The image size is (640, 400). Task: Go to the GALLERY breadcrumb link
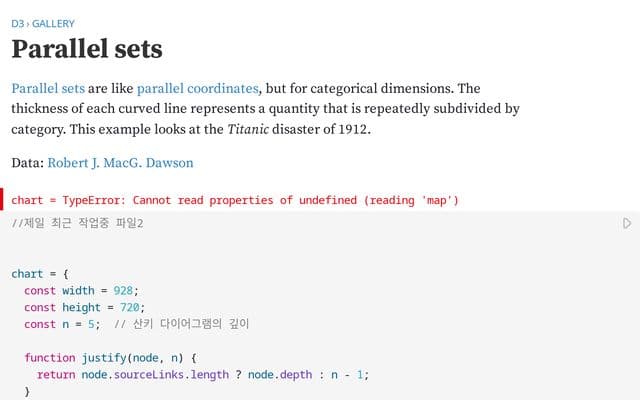pyautogui.click(x=53, y=24)
